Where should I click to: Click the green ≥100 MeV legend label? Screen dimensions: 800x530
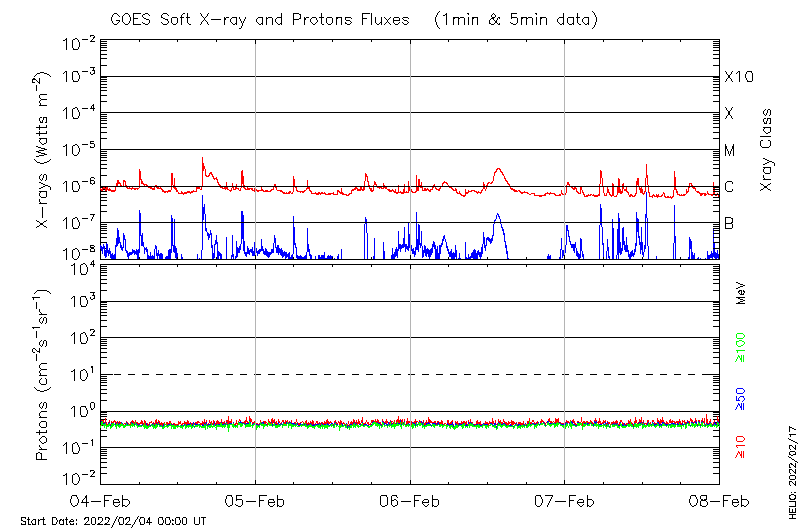pos(741,348)
